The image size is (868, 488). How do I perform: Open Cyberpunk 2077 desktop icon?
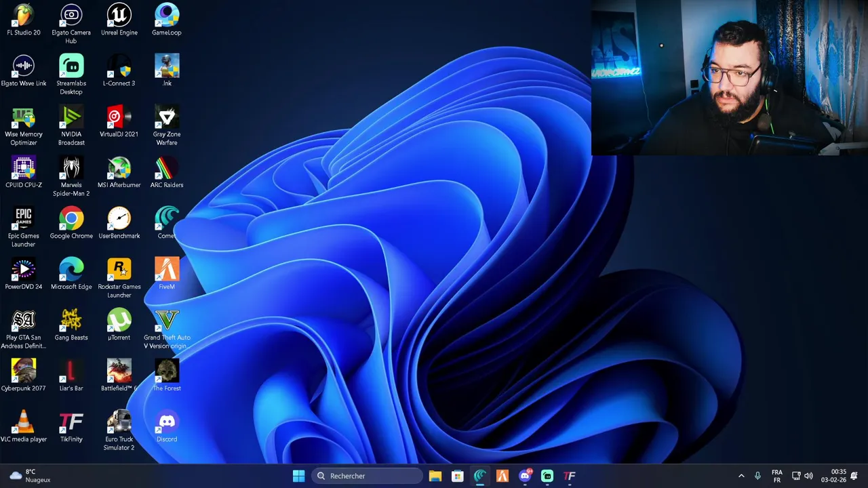(24, 375)
